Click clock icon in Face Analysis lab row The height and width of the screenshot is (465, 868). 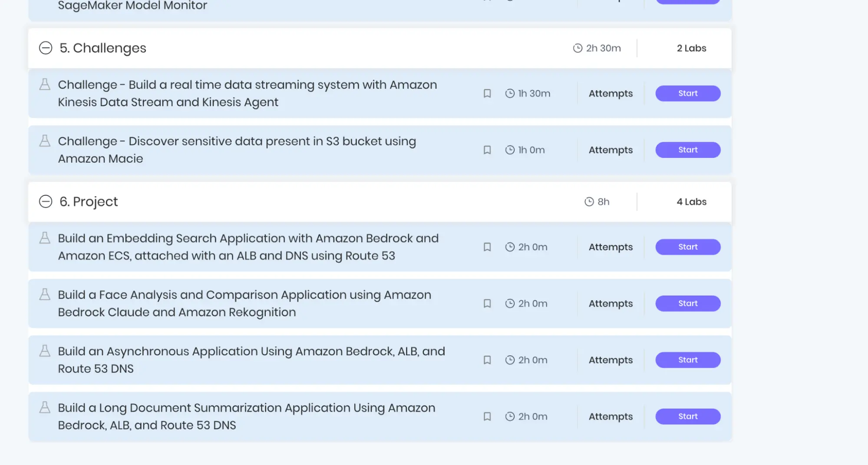pyautogui.click(x=510, y=303)
